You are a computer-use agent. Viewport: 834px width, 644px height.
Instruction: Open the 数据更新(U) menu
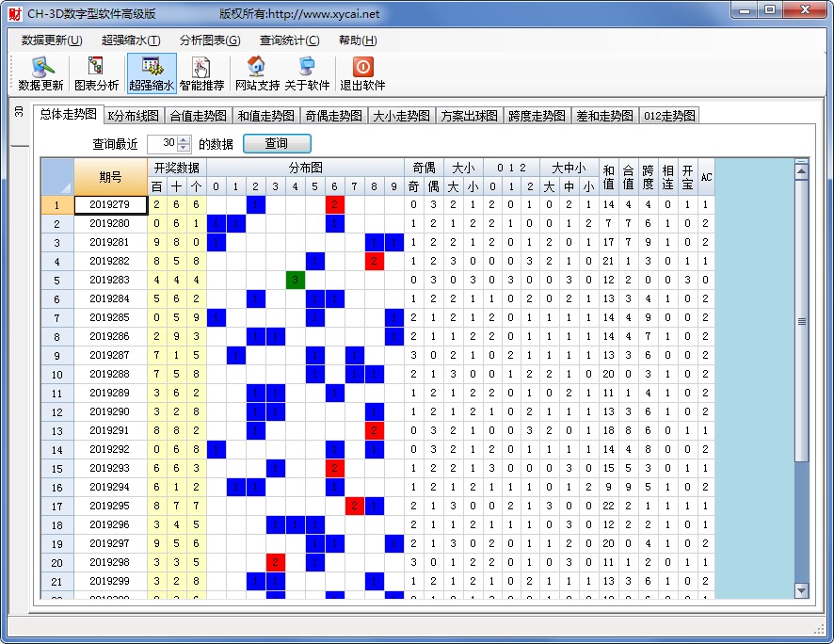point(52,40)
